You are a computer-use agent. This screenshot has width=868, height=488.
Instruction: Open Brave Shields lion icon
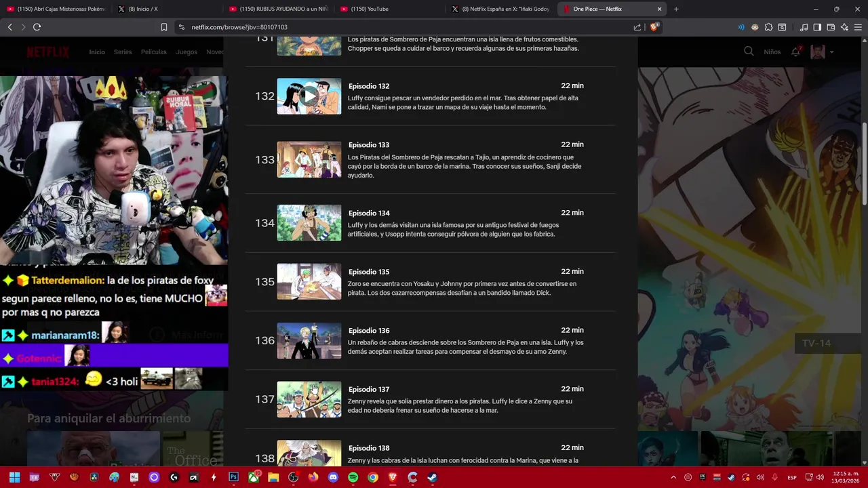pyautogui.click(x=654, y=27)
